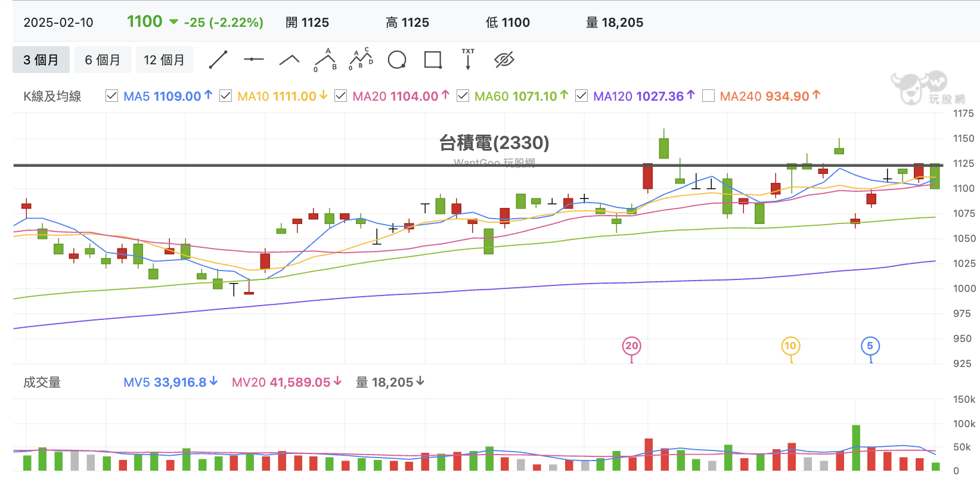980x479 pixels.
Task: Uncheck the MA60 moving average checkbox
Action: (463, 96)
